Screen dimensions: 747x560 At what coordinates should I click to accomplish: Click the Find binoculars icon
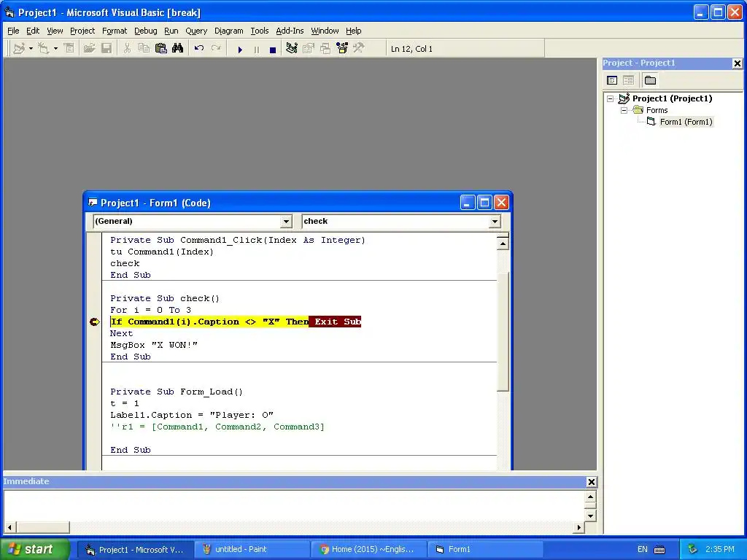pyautogui.click(x=178, y=49)
